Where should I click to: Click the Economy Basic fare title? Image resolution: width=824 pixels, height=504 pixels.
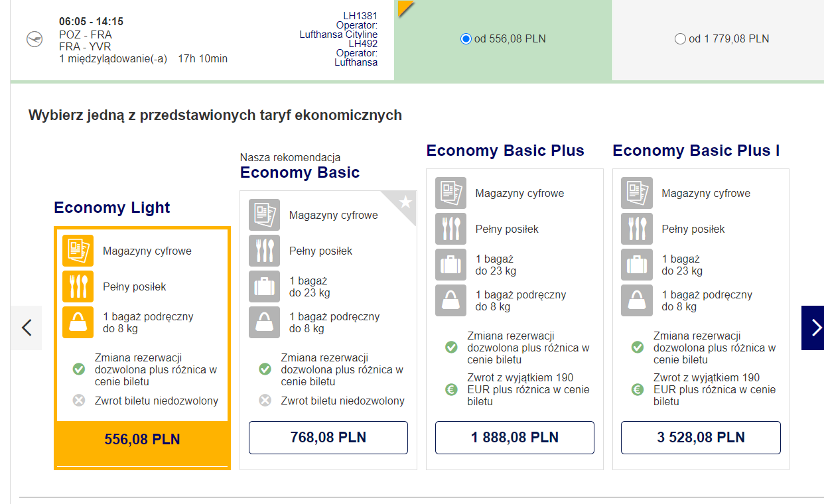tap(300, 172)
